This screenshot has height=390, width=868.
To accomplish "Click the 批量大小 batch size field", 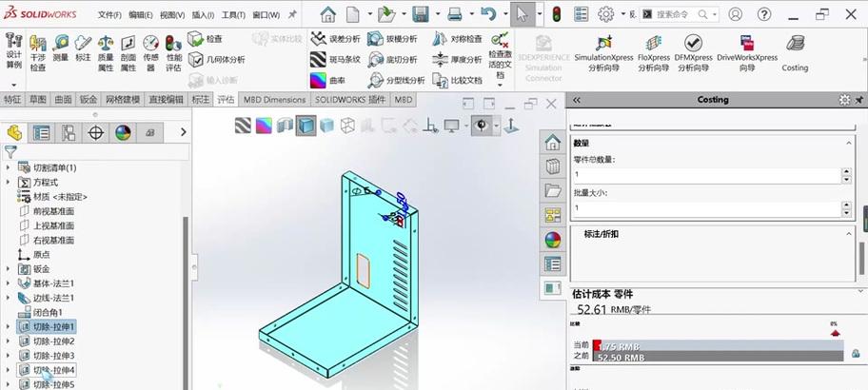I will coord(707,208).
